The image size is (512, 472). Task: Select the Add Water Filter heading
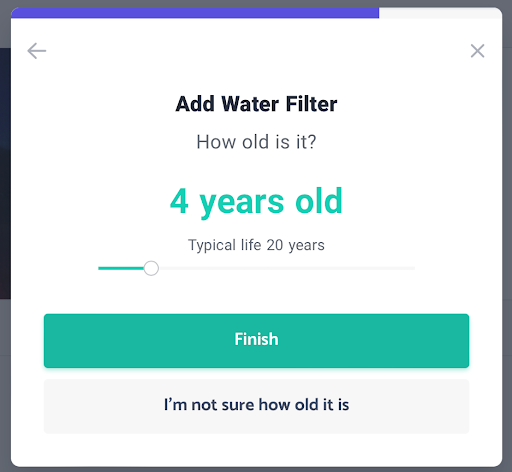tap(256, 104)
